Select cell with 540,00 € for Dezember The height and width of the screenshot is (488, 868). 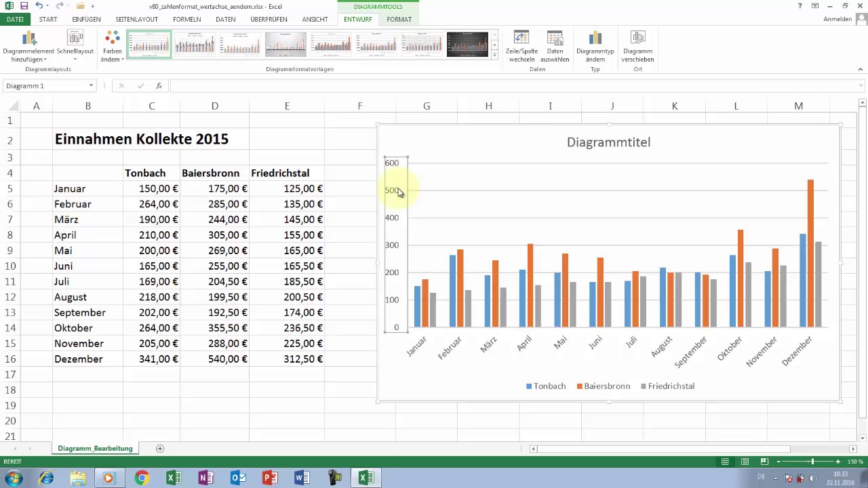pos(214,359)
